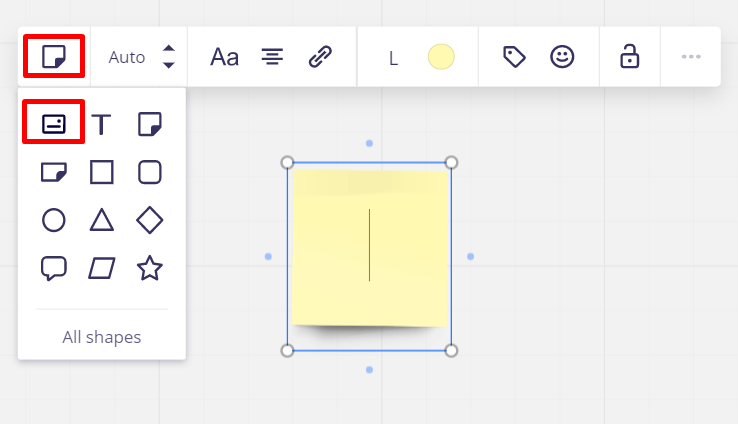This screenshot has width=738, height=424.
Task: Select the card shape icon
Action: pyautogui.click(x=54, y=124)
